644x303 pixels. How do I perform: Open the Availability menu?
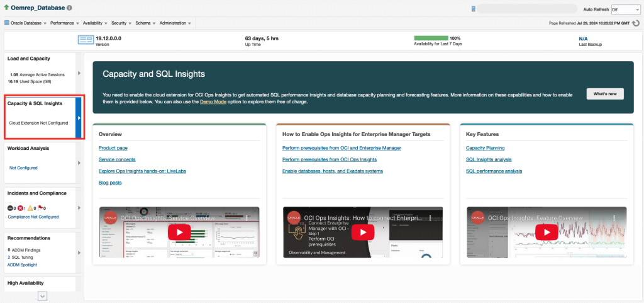pyautogui.click(x=95, y=23)
